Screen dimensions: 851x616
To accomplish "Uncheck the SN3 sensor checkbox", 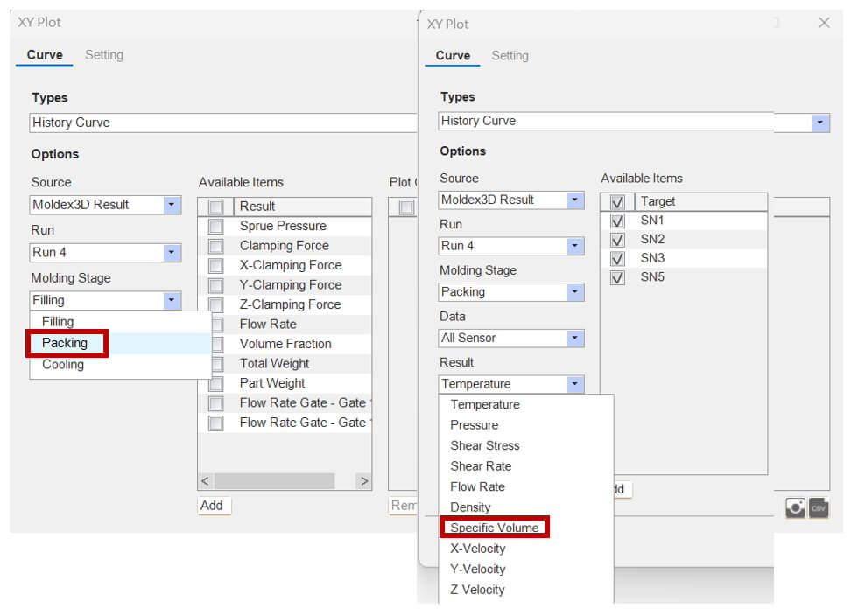I will (617, 259).
